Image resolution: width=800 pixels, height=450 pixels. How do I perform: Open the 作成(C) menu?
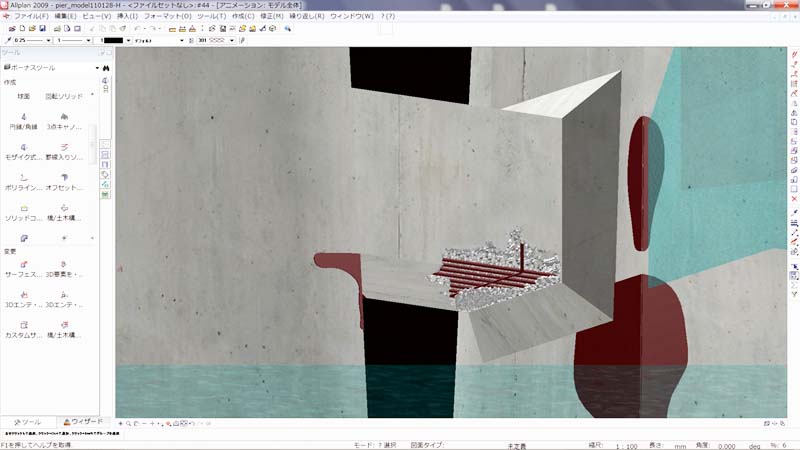(243, 16)
